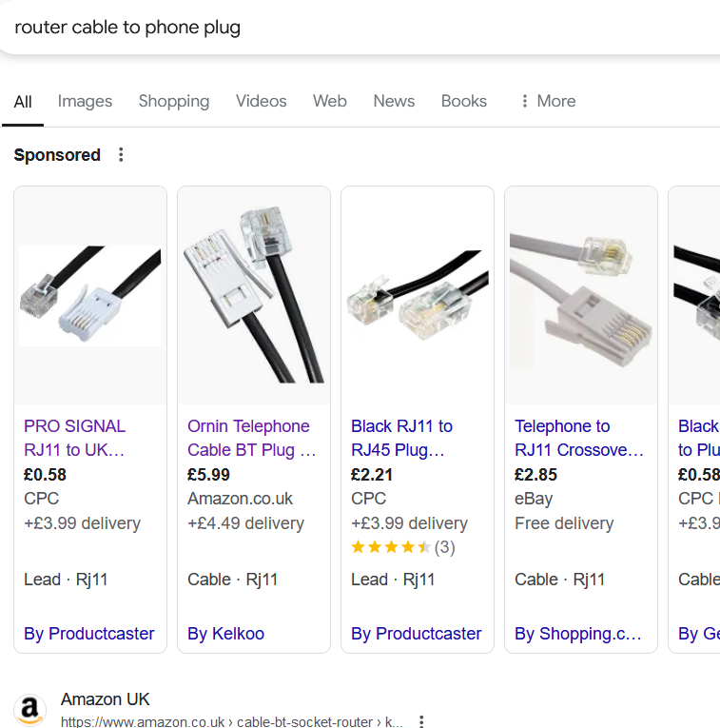Screen dimensions: 720x728
Task: Click the search box with router cable query
Action: [x=285, y=28]
